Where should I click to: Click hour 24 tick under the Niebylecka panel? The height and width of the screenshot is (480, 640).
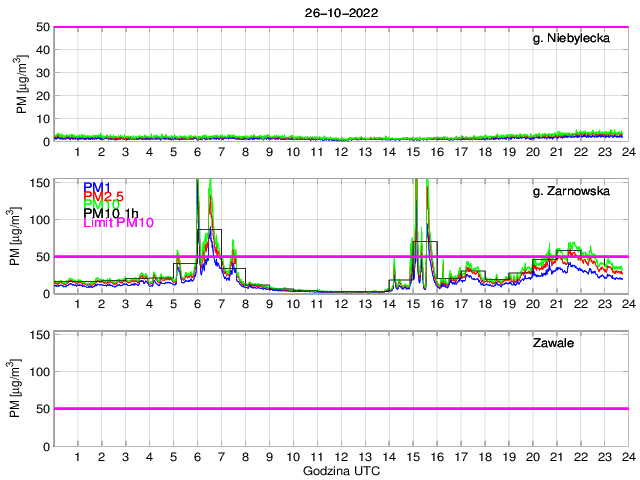pyautogui.click(x=626, y=152)
